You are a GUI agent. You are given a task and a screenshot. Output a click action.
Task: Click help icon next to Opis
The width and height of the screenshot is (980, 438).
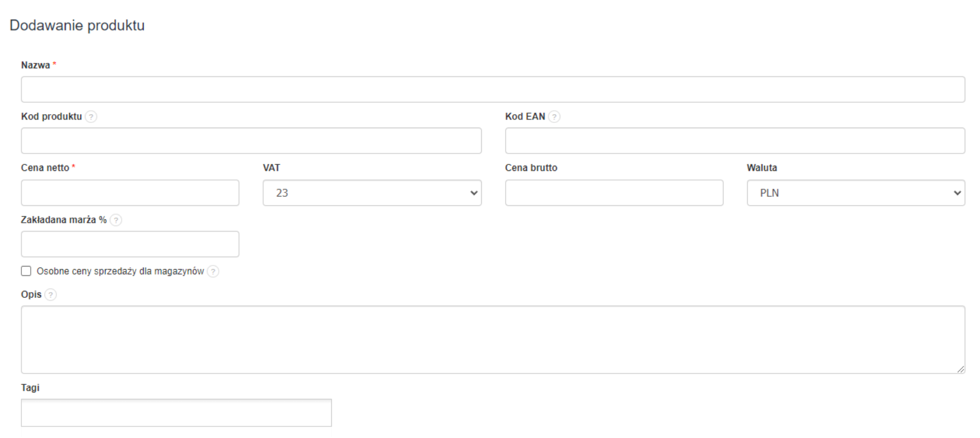pos(51,295)
